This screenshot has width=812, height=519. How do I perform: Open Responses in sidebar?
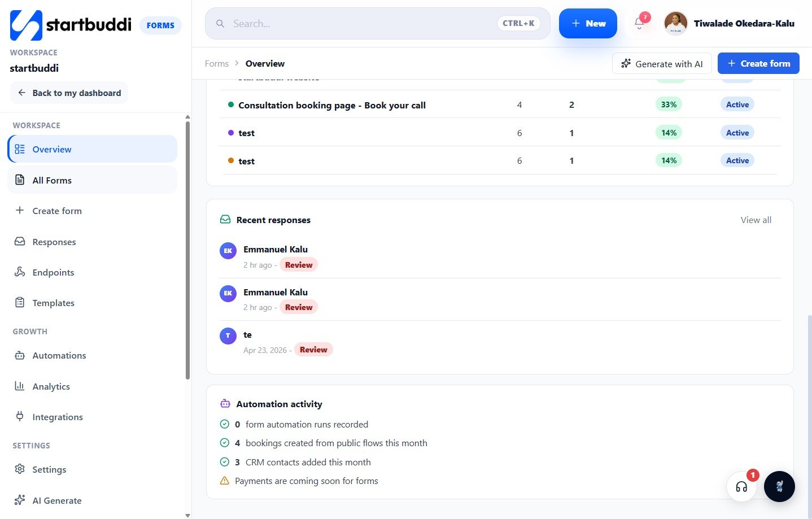pos(93,242)
